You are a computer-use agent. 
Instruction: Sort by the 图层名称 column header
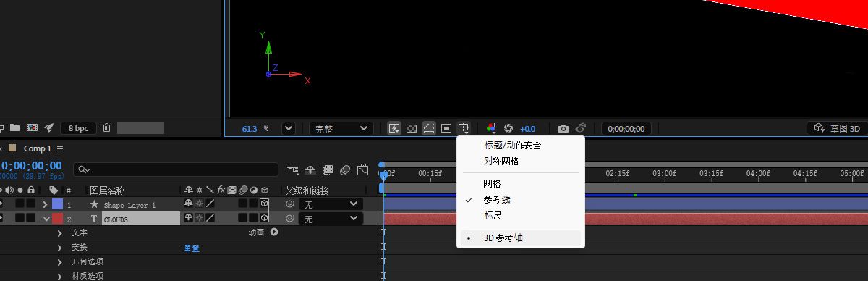coord(107,190)
